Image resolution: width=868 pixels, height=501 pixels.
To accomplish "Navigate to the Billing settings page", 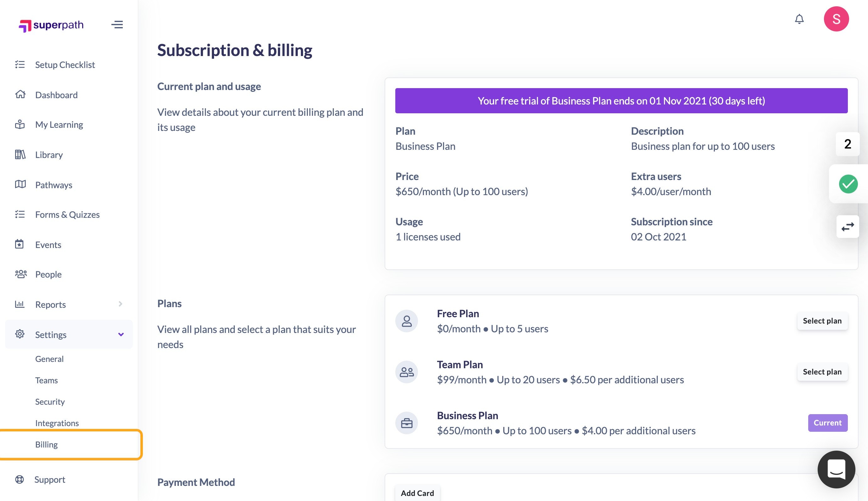I will (47, 444).
